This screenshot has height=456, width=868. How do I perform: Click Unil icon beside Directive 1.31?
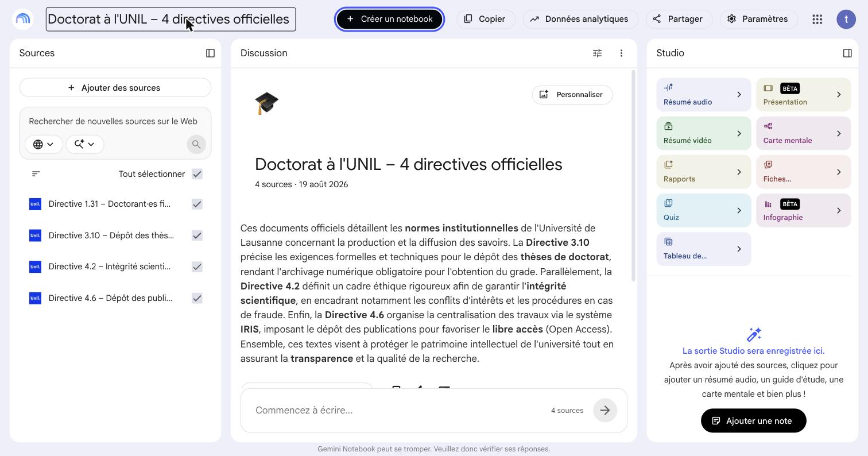pos(35,204)
